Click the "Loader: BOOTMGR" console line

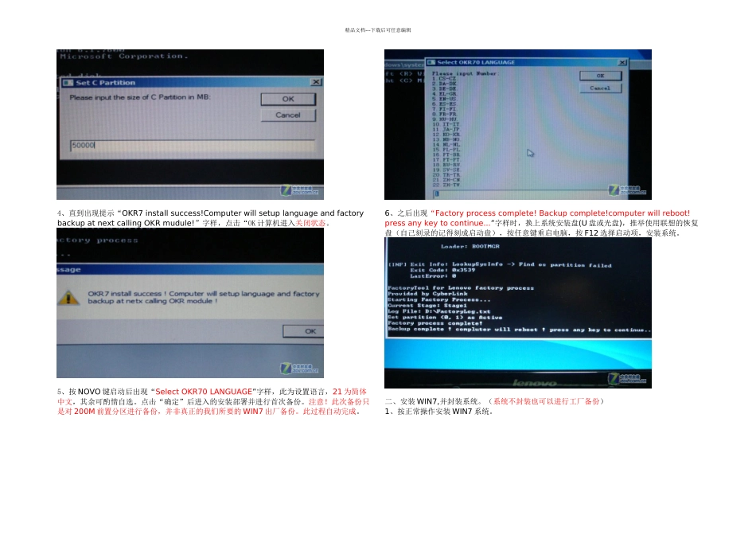click(x=470, y=246)
